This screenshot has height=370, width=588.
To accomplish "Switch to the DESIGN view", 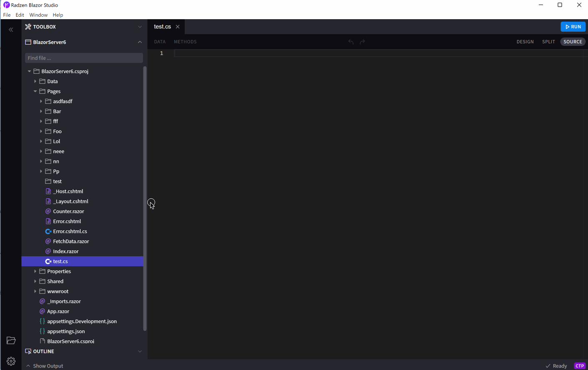I will pos(525,42).
